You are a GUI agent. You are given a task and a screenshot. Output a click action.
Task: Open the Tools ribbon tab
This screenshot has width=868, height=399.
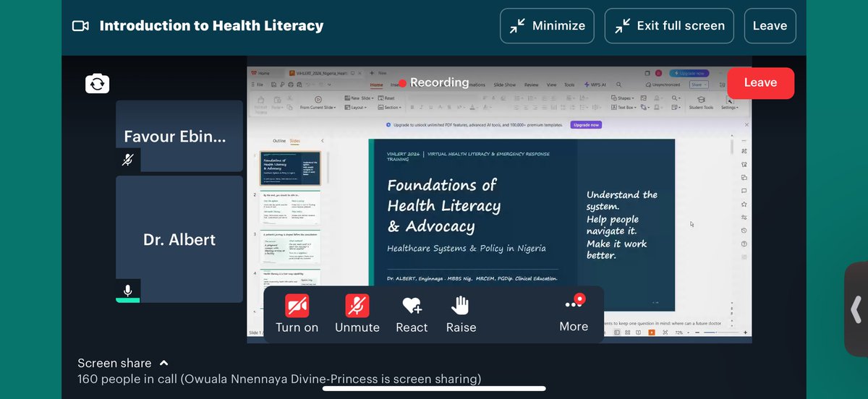click(569, 85)
